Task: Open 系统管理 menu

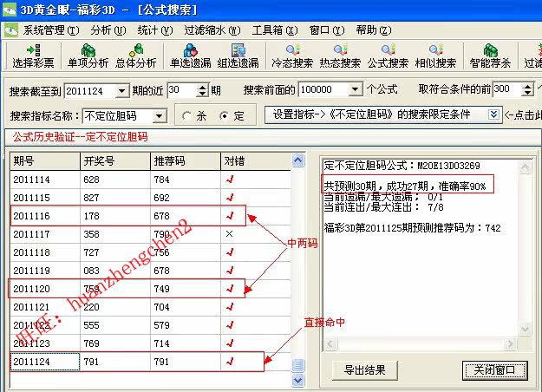Action: (x=51, y=30)
